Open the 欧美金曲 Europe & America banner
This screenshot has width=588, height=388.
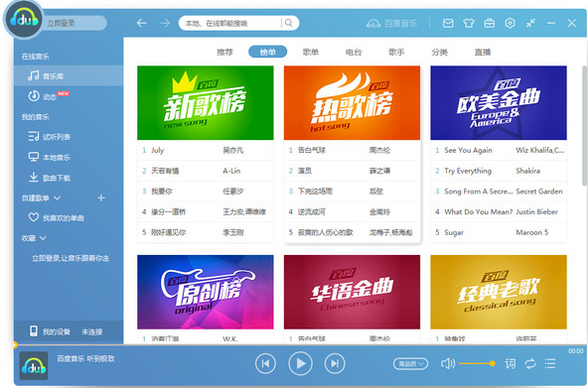click(x=499, y=103)
